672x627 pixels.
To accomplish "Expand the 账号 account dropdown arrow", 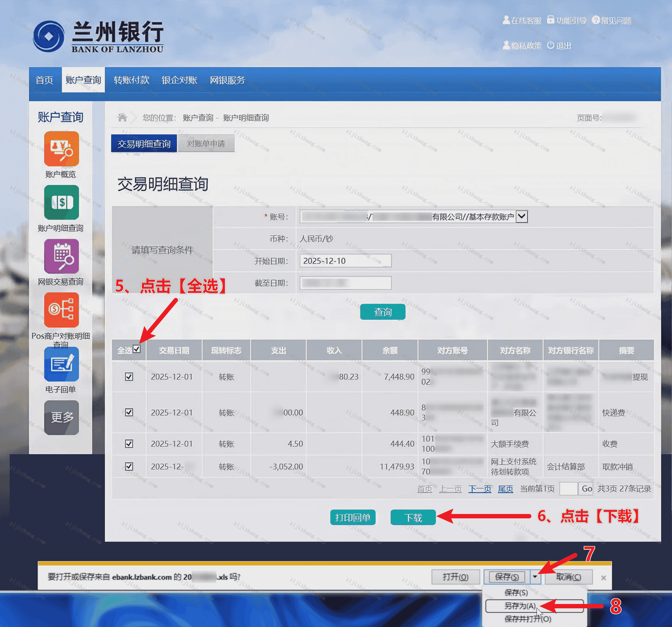I will point(521,216).
